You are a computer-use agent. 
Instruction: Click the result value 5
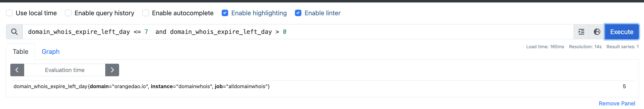pyautogui.click(x=624, y=86)
